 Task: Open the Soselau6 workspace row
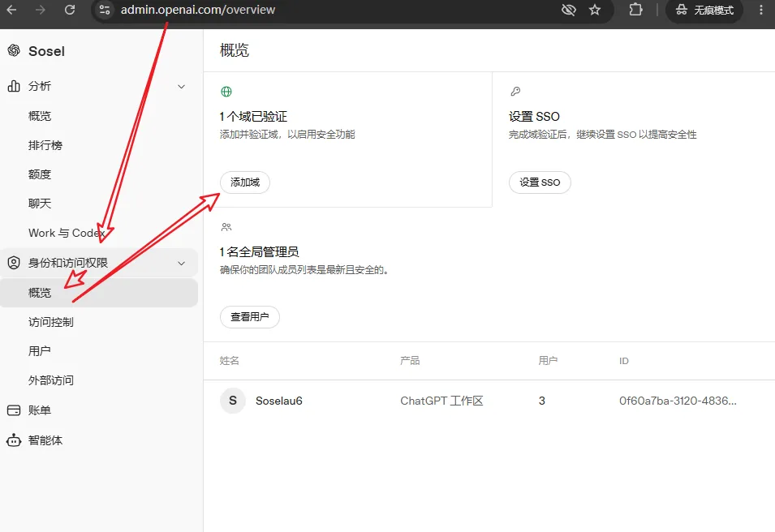[x=489, y=401]
